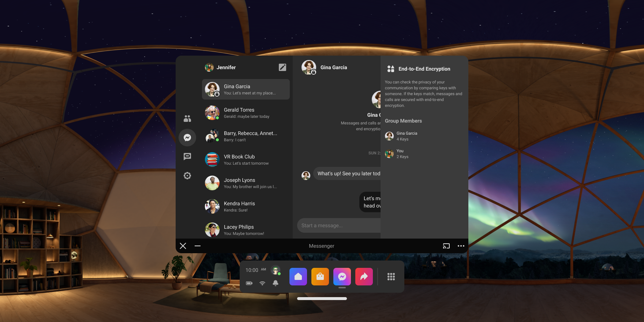The height and width of the screenshot is (322, 644).
Task: View Gina Garcia's keys in Group Members
Action: [406, 136]
